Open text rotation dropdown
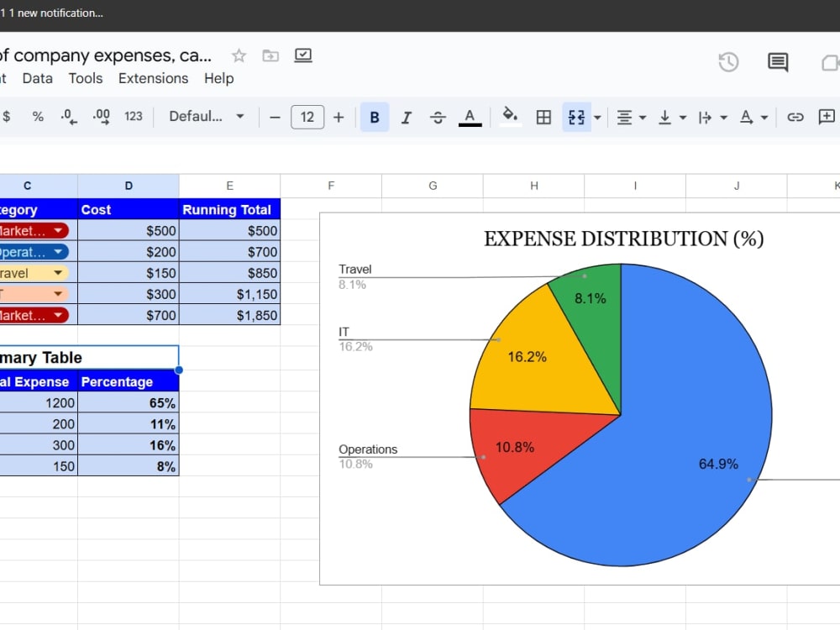Image resolution: width=840 pixels, height=630 pixels. point(753,118)
